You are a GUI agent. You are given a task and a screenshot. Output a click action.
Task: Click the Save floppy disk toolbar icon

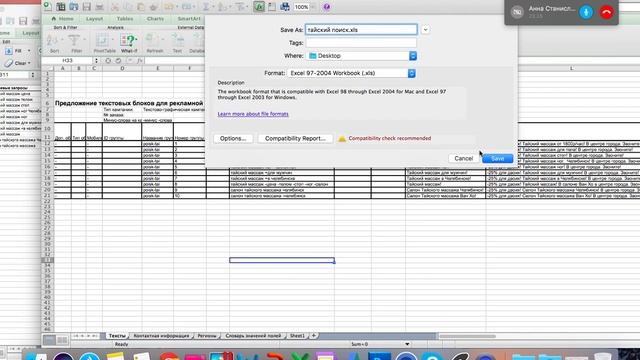tap(86, 7)
